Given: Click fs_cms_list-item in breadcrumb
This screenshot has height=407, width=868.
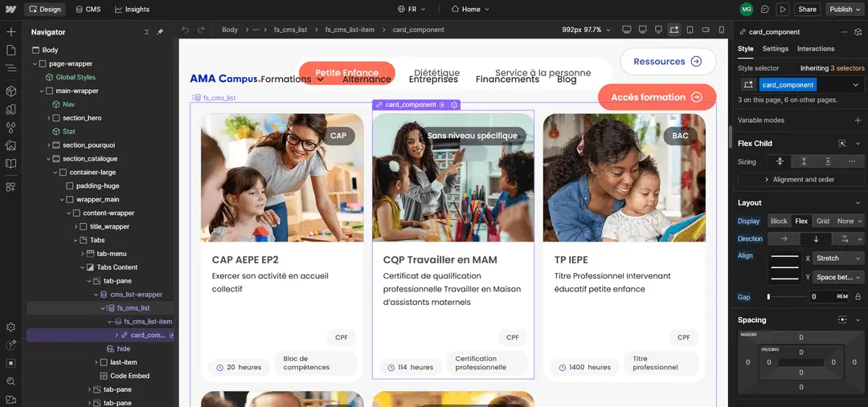Looking at the screenshot, I should pos(350,30).
